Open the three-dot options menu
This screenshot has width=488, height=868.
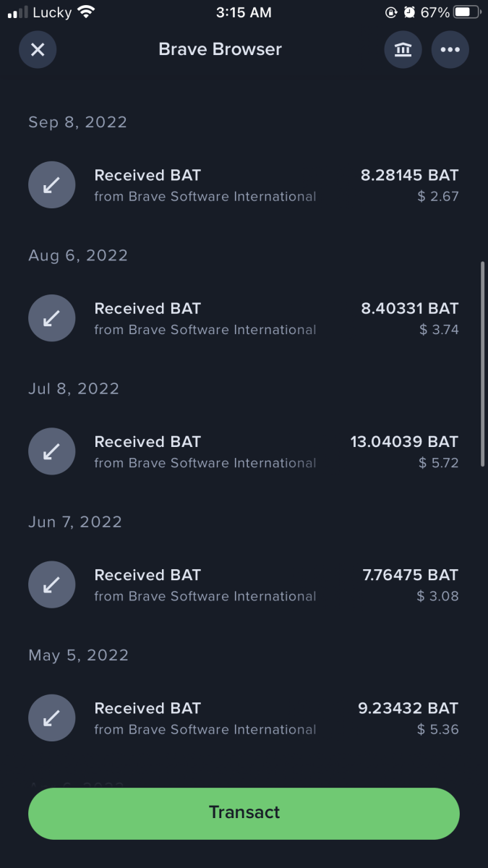[x=450, y=49]
